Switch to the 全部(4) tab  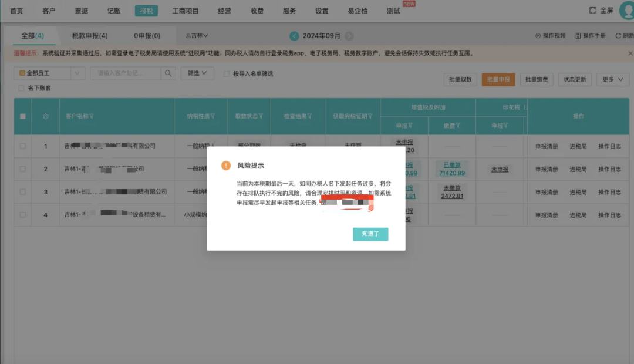click(33, 36)
